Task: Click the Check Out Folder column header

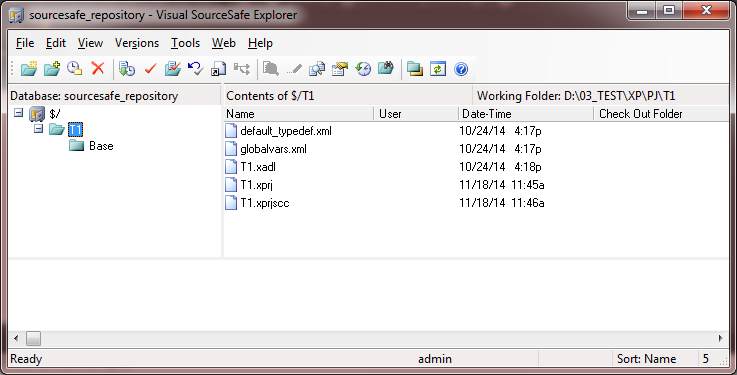Action: point(661,114)
